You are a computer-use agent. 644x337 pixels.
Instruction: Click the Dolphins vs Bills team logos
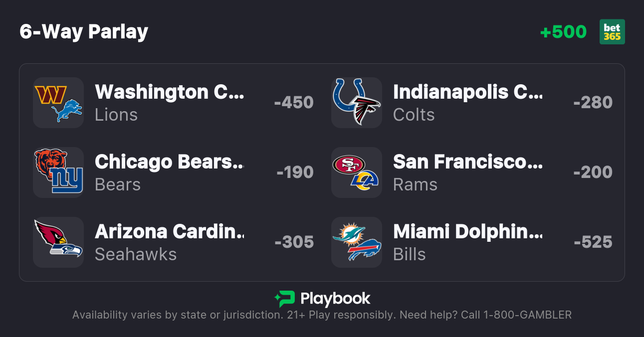(357, 242)
